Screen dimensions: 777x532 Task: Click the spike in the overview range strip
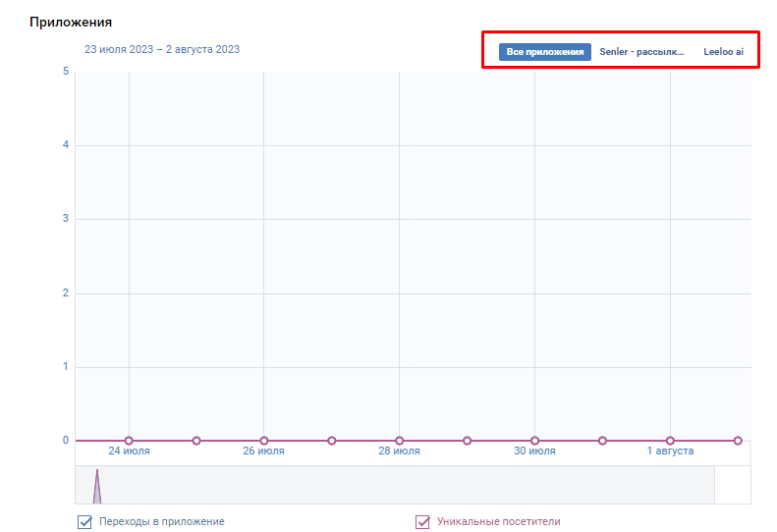pos(97,487)
